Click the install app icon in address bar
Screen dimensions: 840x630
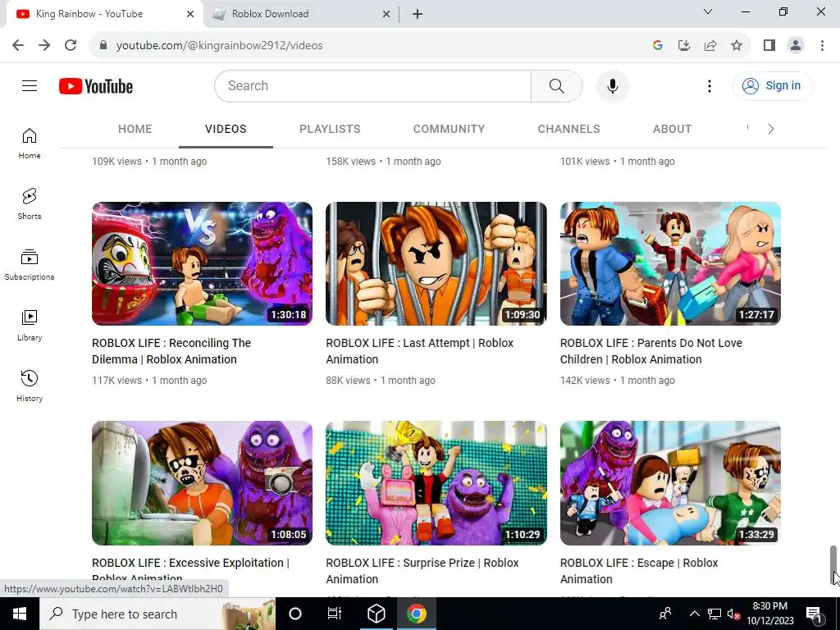(683, 46)
